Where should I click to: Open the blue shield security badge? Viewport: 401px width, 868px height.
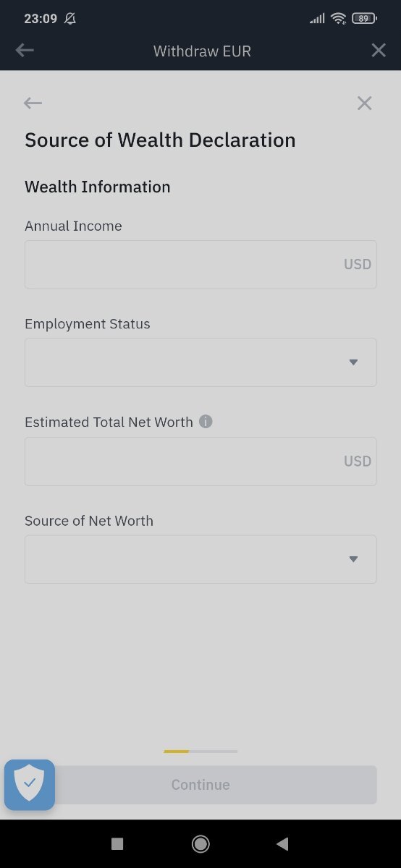pos(30,785)
